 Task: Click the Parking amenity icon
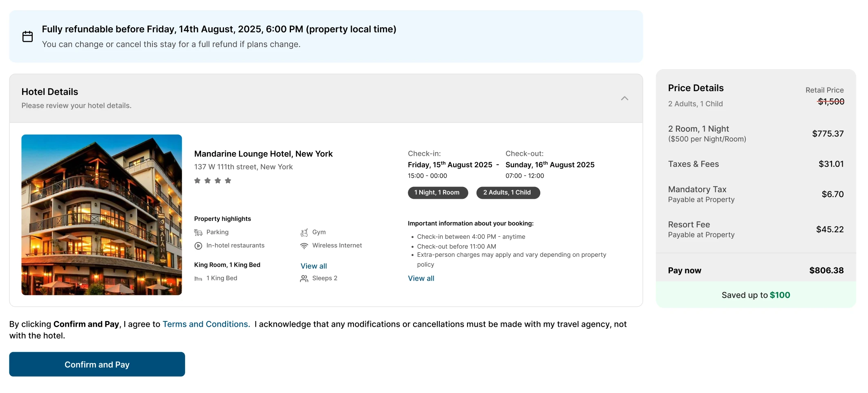tap(198, 232)
